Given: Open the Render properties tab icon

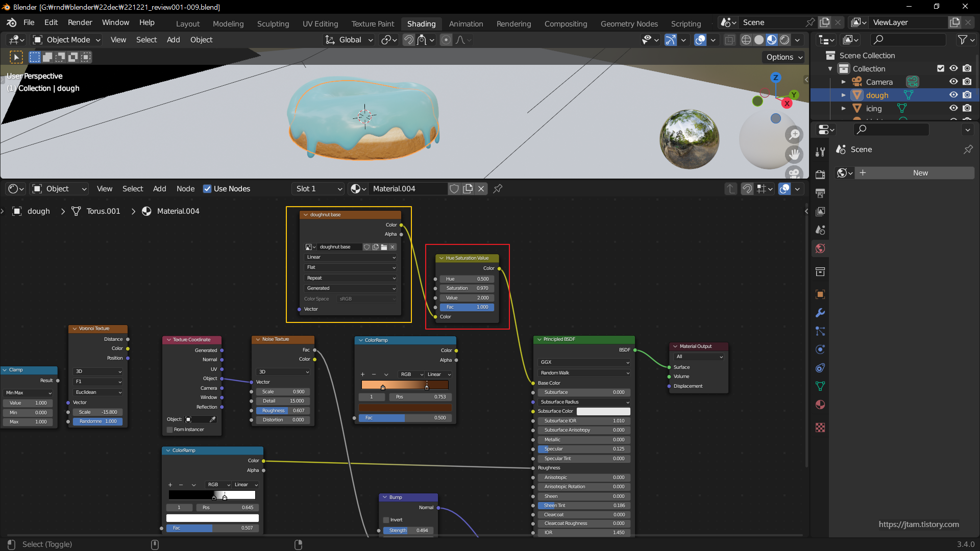Looking at the screenshot, I should (820, 174).
